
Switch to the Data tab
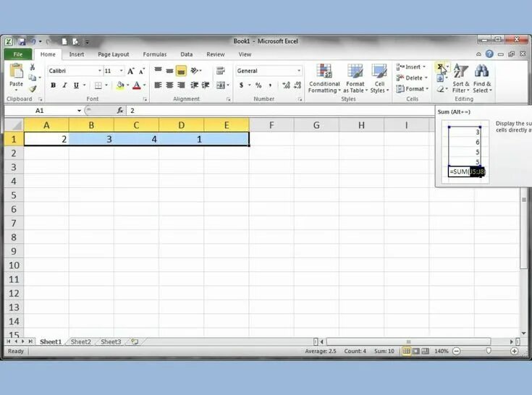[x=187, y=54]
